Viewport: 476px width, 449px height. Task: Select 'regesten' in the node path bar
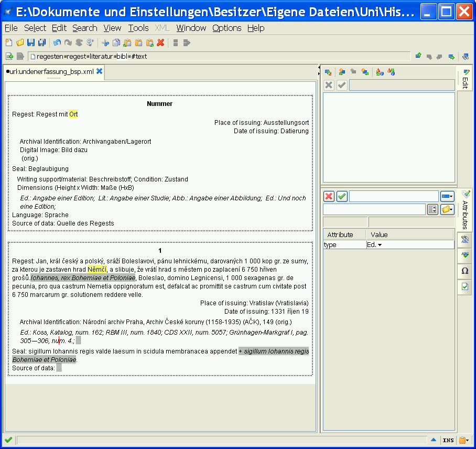50,57
